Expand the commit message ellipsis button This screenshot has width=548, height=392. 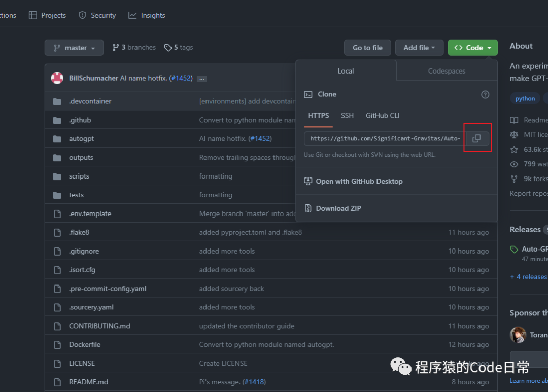(202, 79)
